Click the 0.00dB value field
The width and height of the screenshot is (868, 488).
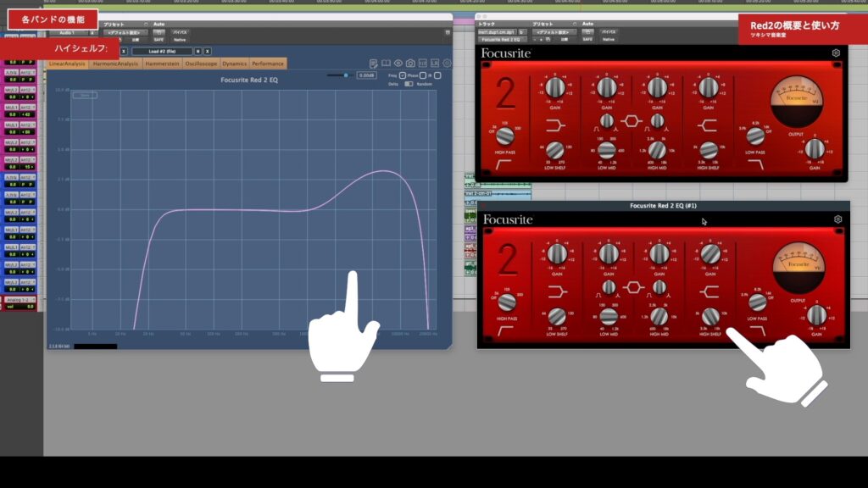pos(366,75)
